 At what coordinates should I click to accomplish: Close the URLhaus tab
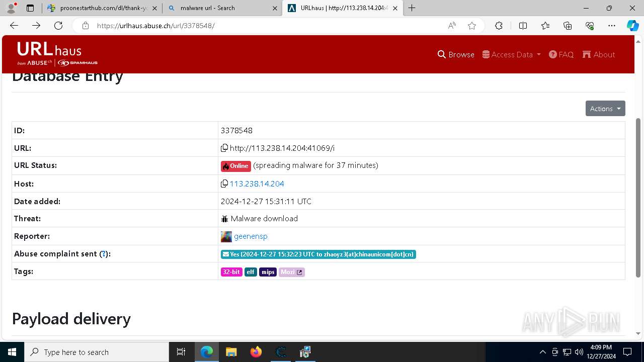pos(395,8)
